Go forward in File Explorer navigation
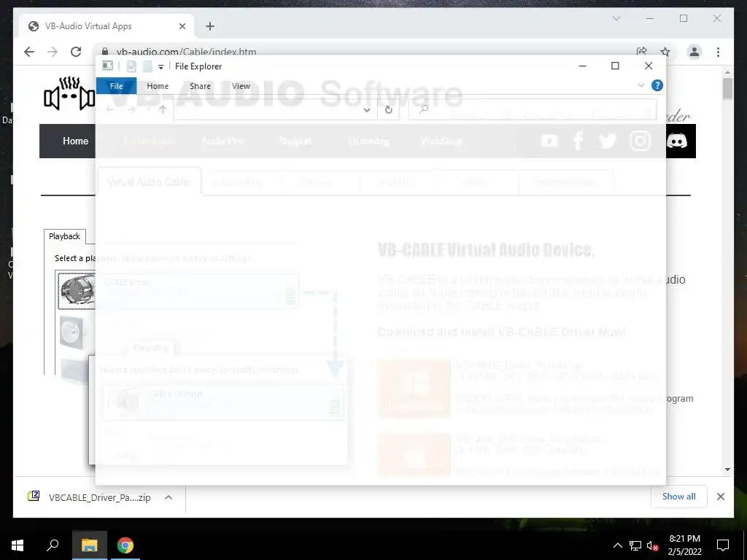The height and width of the screenshot is (560, 747). pyautogui.click(x=131, y=109)
